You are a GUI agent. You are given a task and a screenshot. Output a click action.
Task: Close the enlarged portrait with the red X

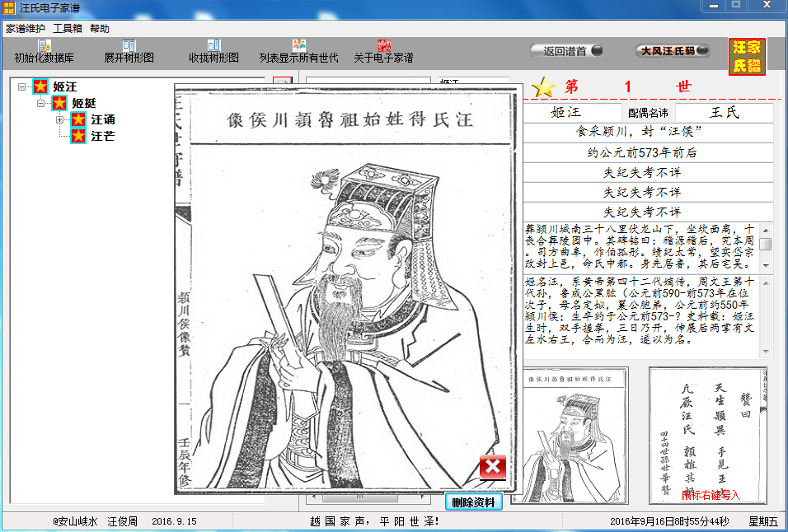[492, 468]
